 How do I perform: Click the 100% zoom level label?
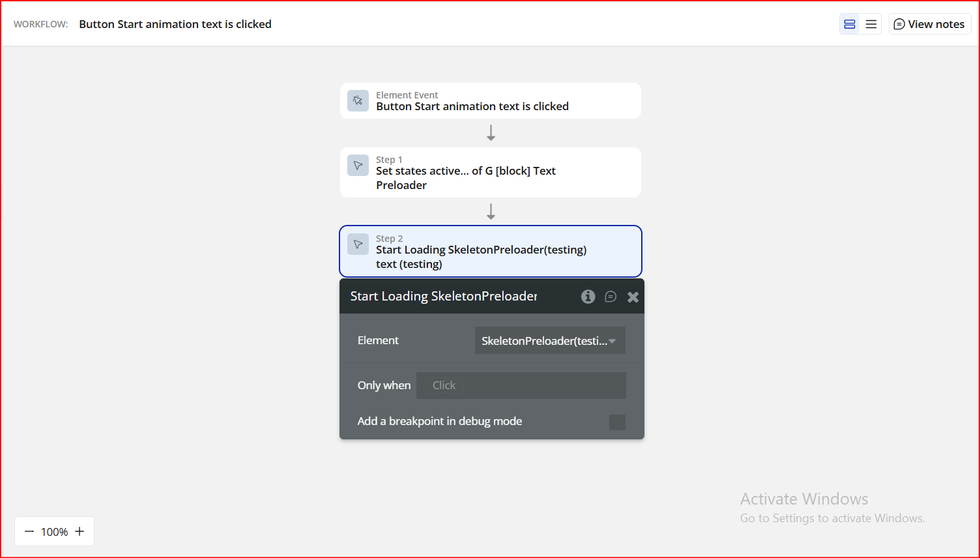coord(54,532)
